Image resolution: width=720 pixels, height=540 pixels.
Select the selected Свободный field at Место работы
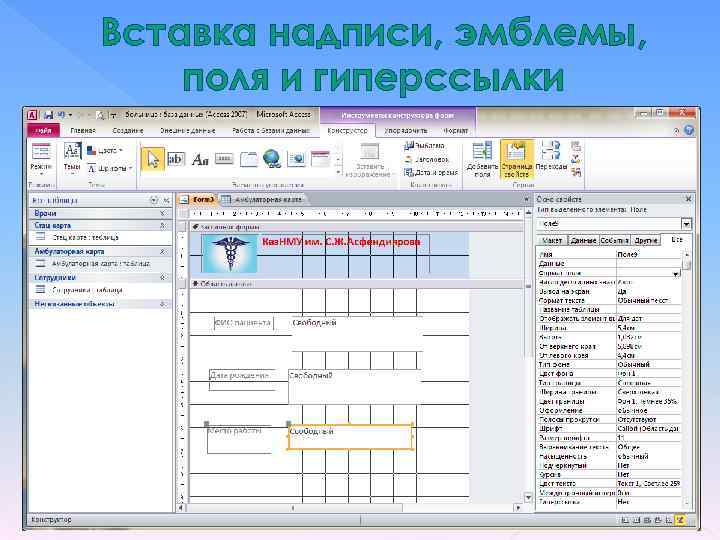350,436
